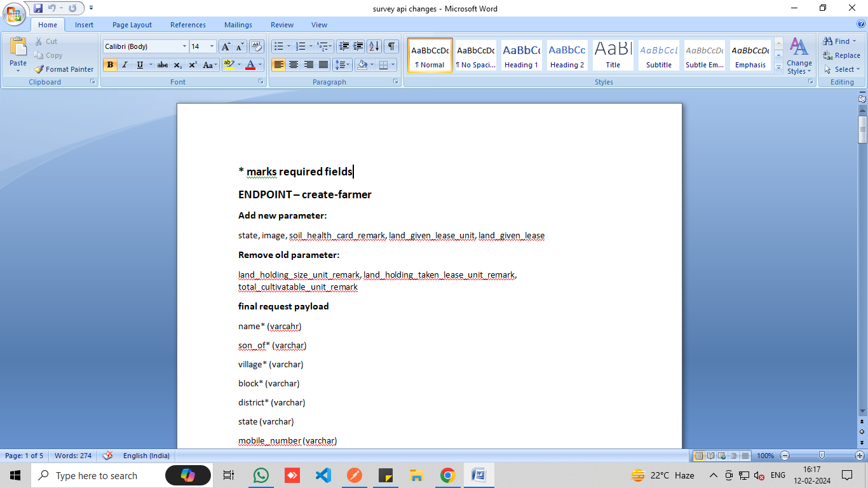Open the Review tab
868x488 pixels.
pos(282,25)
